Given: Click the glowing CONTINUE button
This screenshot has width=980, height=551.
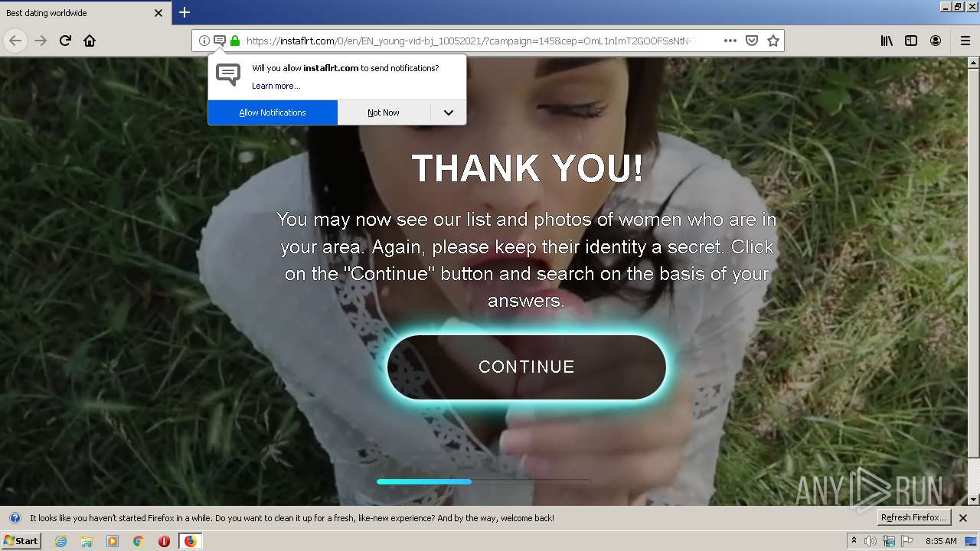Looking at the screenshot, I should (x=527, y=367).
